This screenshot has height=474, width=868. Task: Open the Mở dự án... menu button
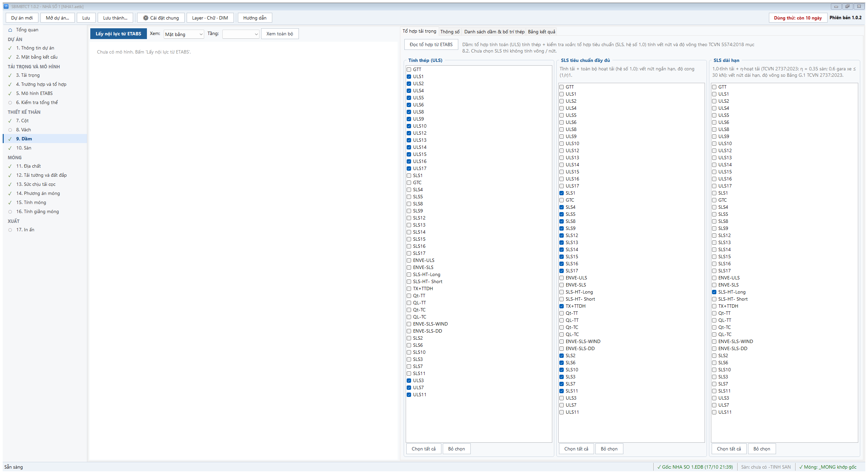click(x=58, y=18)
